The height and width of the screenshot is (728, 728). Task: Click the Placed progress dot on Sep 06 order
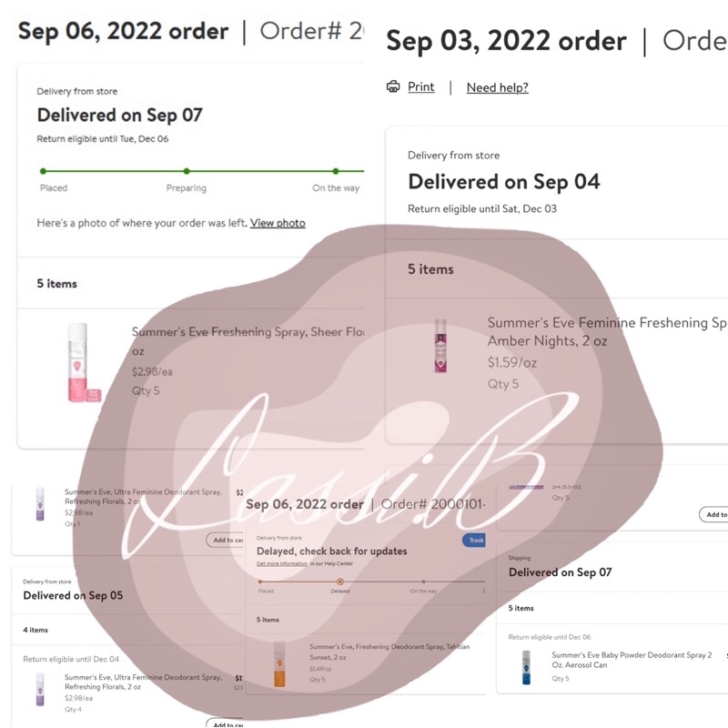42,171
